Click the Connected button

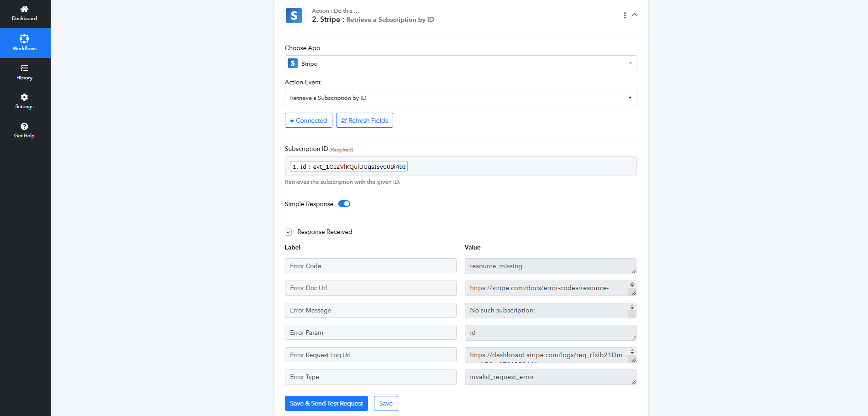[309, 120]
